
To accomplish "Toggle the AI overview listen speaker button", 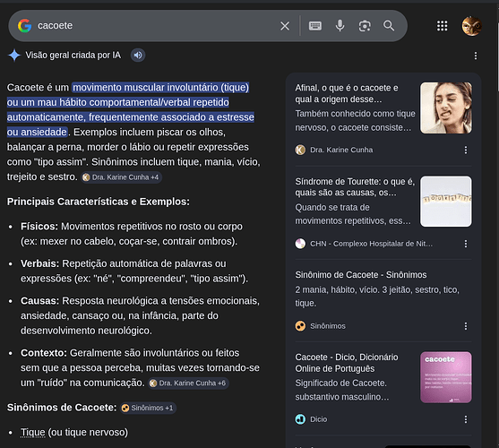I will tap(138, 56).
